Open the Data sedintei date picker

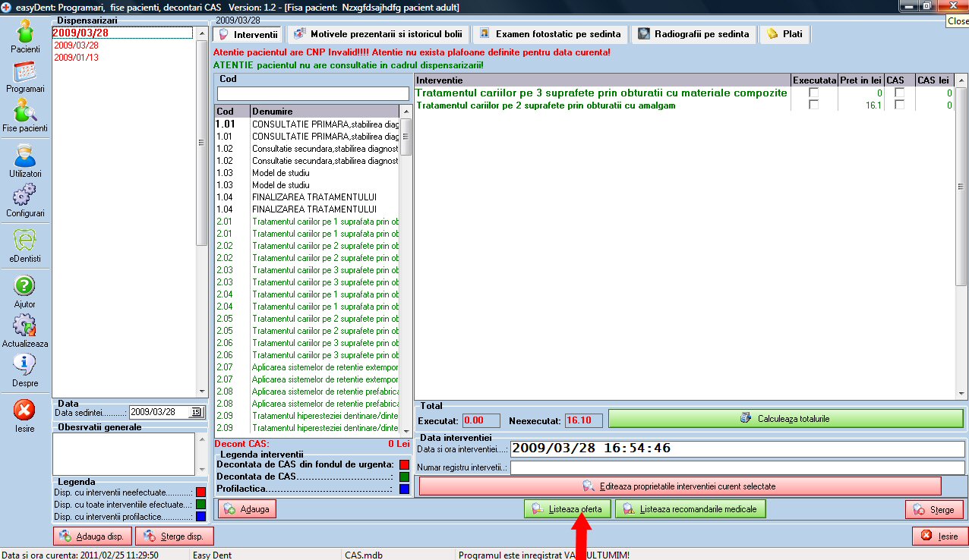195,412
